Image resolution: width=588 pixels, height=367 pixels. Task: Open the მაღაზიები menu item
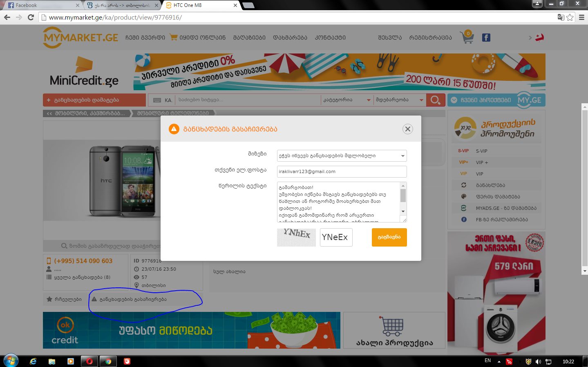(x=249, y=38)
